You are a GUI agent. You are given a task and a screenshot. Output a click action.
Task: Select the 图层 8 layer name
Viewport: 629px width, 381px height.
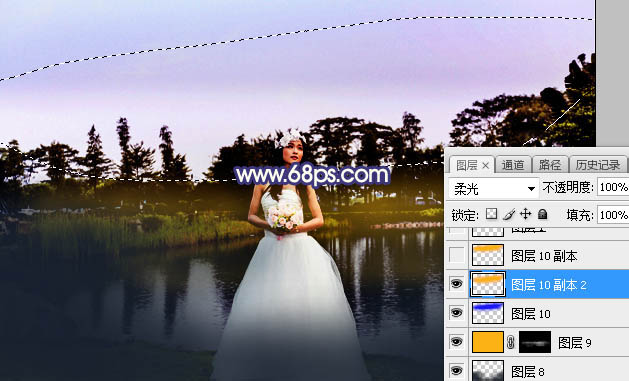click(x=528, y=371)
